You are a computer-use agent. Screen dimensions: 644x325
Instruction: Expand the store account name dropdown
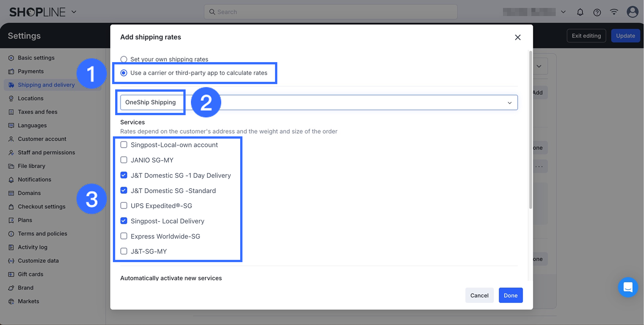(563, 12)
